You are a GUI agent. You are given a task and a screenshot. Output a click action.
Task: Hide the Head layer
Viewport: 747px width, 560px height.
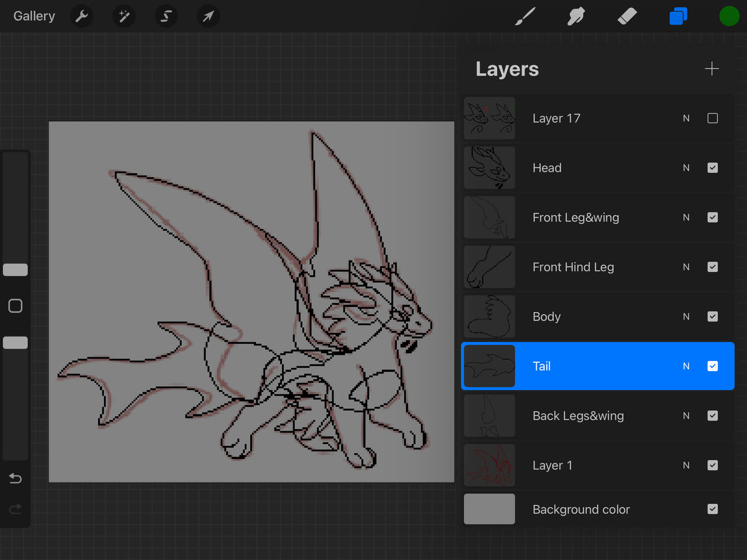coord(712,168)
